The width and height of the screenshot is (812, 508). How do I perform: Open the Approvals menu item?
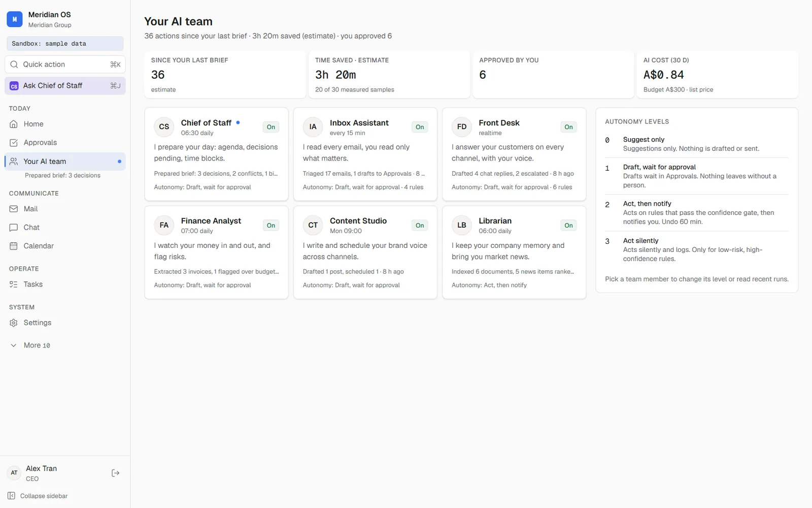tap(65, 143)
